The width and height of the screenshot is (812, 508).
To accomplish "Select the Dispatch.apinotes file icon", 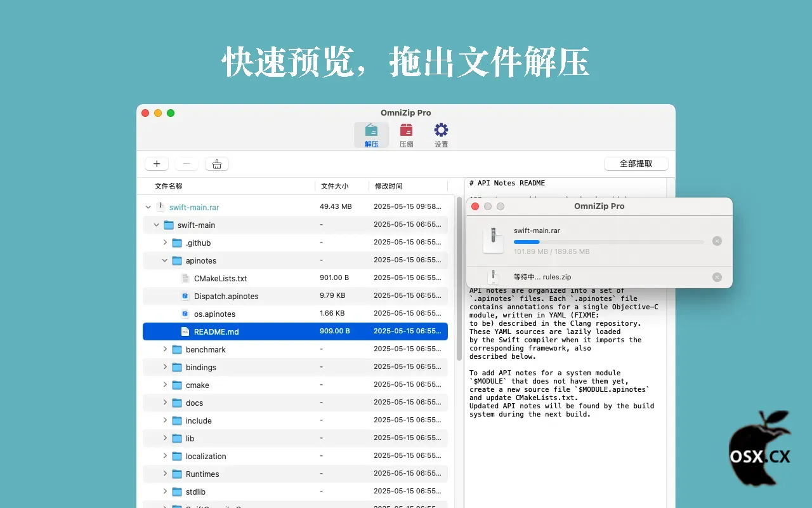I will click(185, 296).
